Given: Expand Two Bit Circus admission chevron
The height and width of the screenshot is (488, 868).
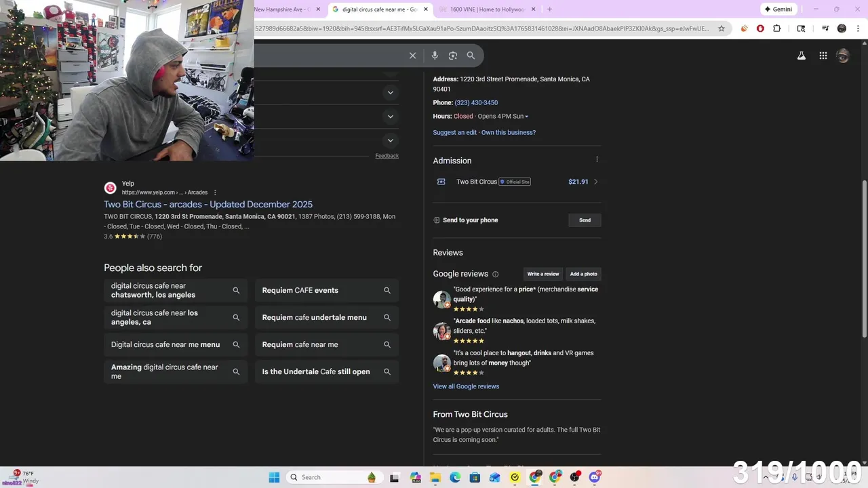Looking at the screenshot, I should click(595, 182).
